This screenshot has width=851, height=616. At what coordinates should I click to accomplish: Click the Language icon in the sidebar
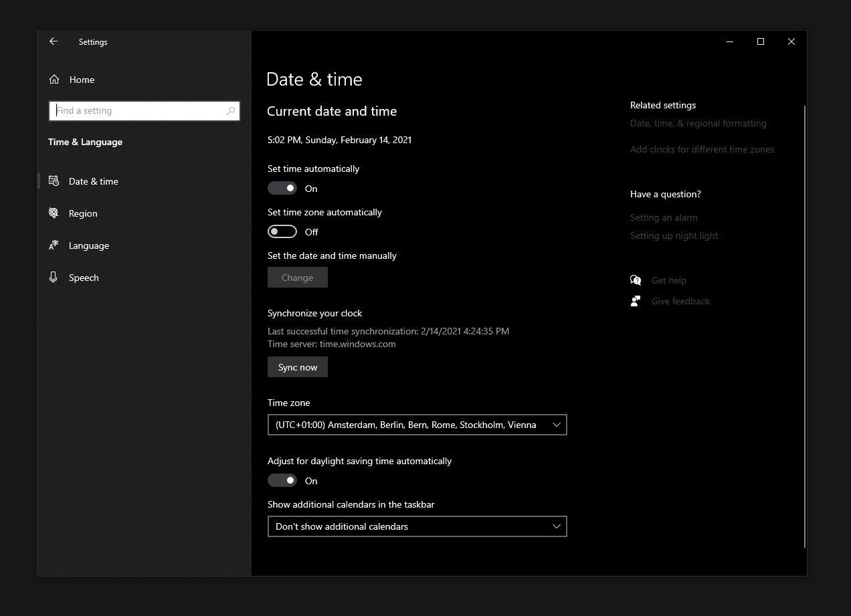[x=54, y=245]
